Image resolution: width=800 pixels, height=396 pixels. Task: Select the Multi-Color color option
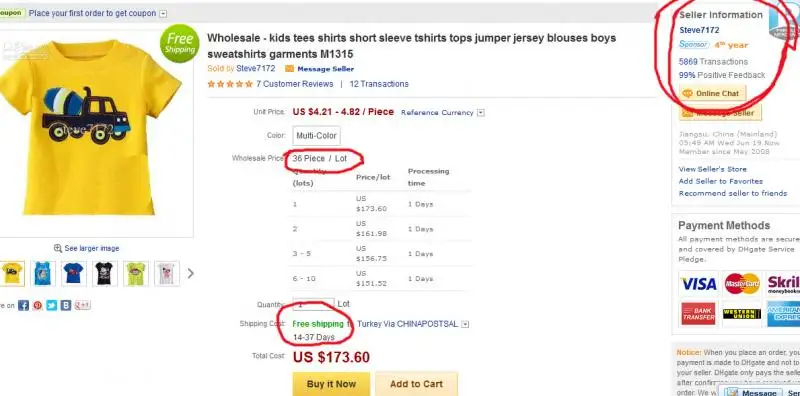pyautogui.click(x=316, y=136)
